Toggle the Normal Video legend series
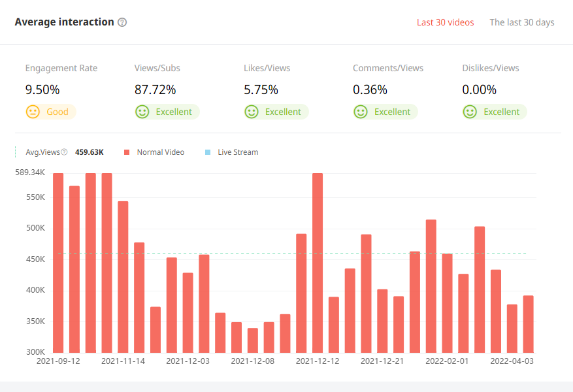This screenshot has width=573, height=392. click(x=160, y=152)
